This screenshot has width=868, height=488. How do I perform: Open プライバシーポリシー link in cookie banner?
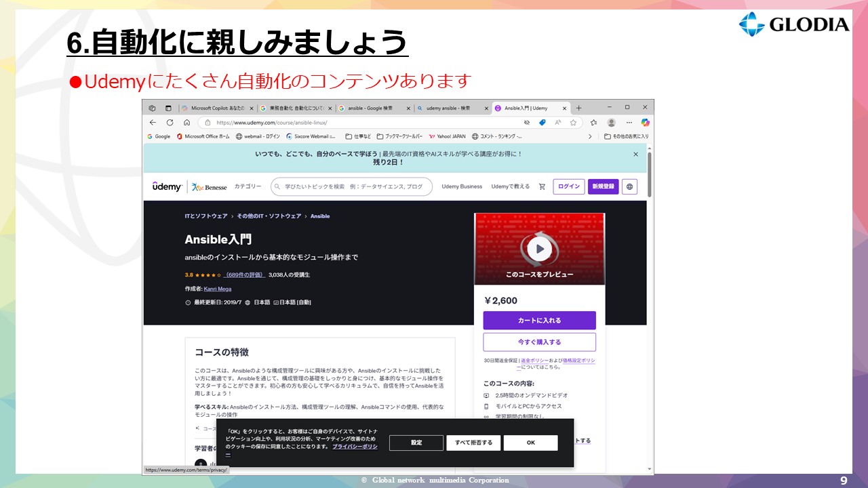[x=355, y=447]
